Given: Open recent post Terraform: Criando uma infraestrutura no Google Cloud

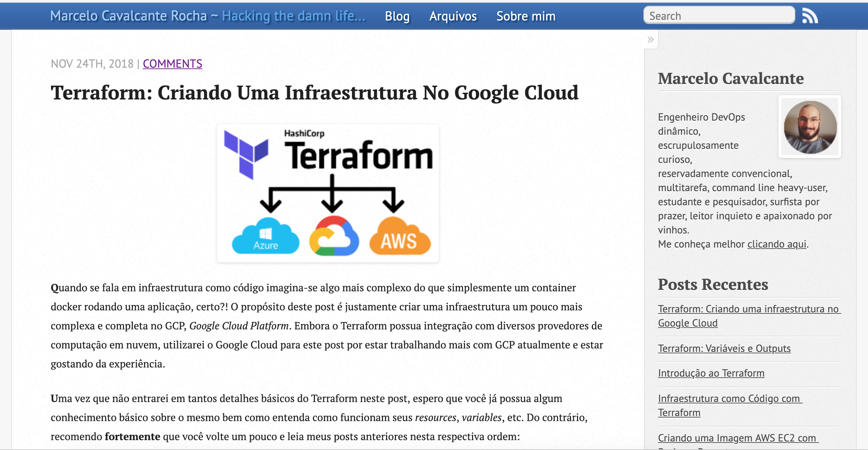Looking at the screenshot, I should click(x=748, y=316).
